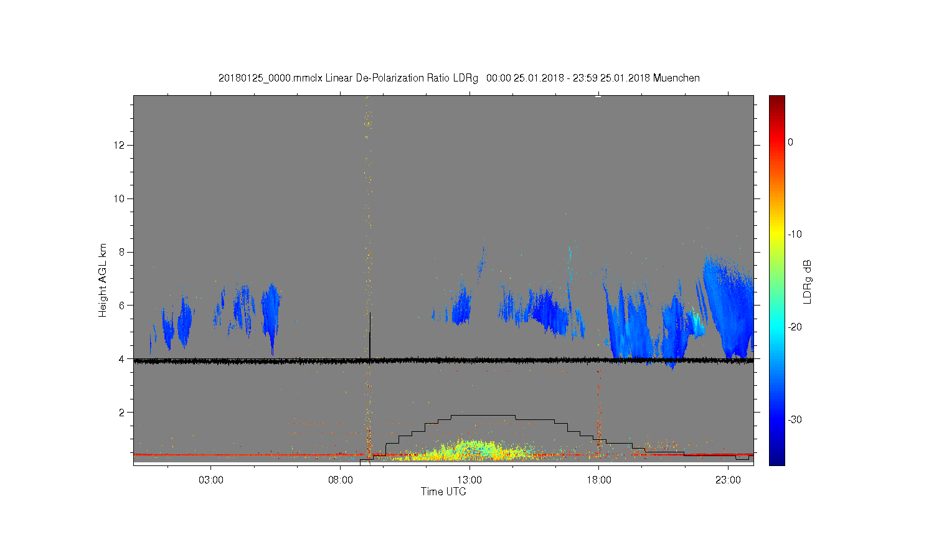
Task: Click the height tick label 4
Action: 122,359
